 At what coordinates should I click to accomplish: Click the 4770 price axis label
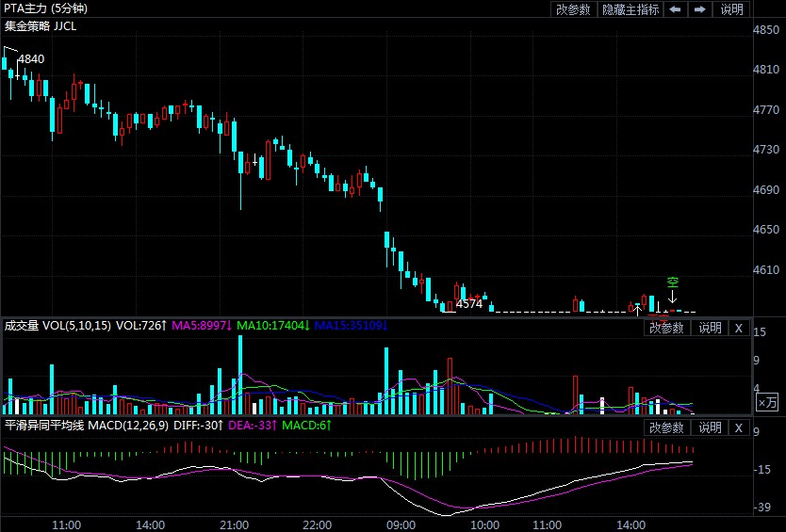coord(766,110)
